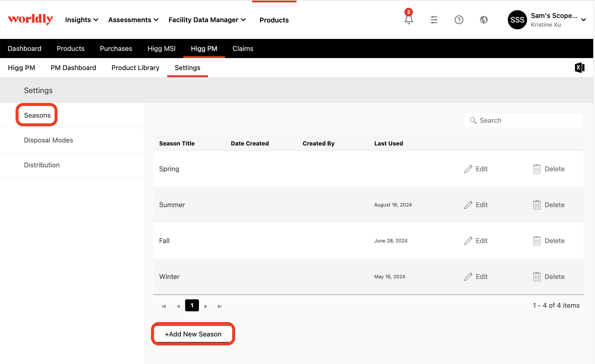Click the August 16, 2024 date
The width and height of the screenshot is (595, 364).
pyautogui.click(x=393, y=205)
